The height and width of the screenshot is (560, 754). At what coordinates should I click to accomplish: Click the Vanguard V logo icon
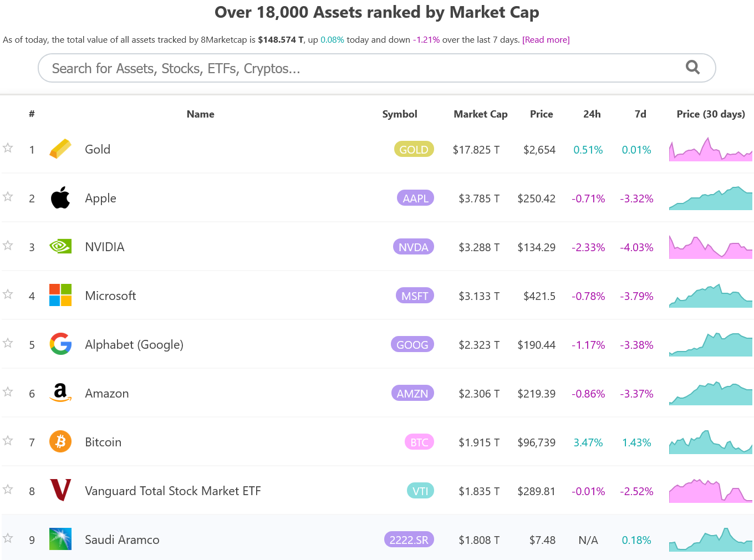coord(60,490)
